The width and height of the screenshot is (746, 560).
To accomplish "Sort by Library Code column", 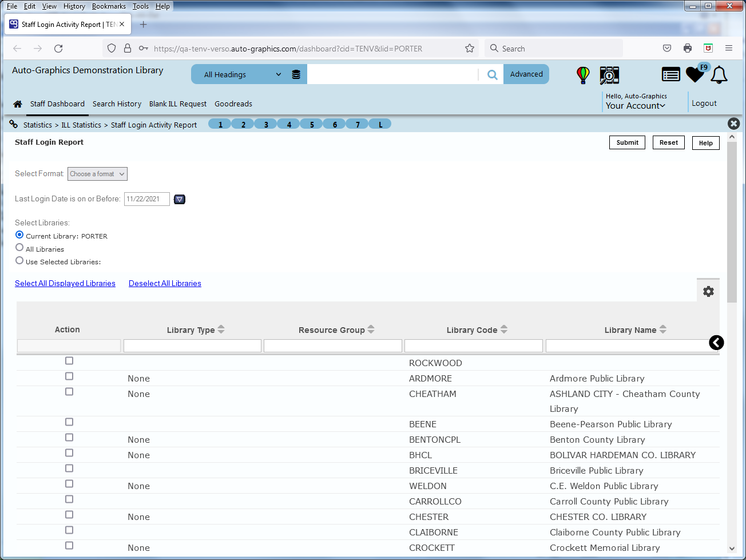I will 504,329.
